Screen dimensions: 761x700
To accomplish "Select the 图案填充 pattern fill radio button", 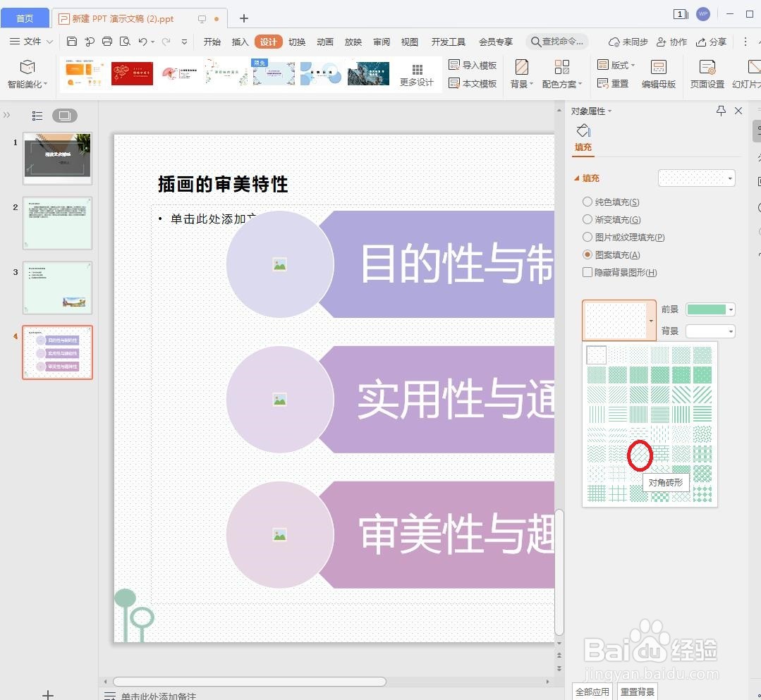I will point(587,255).
